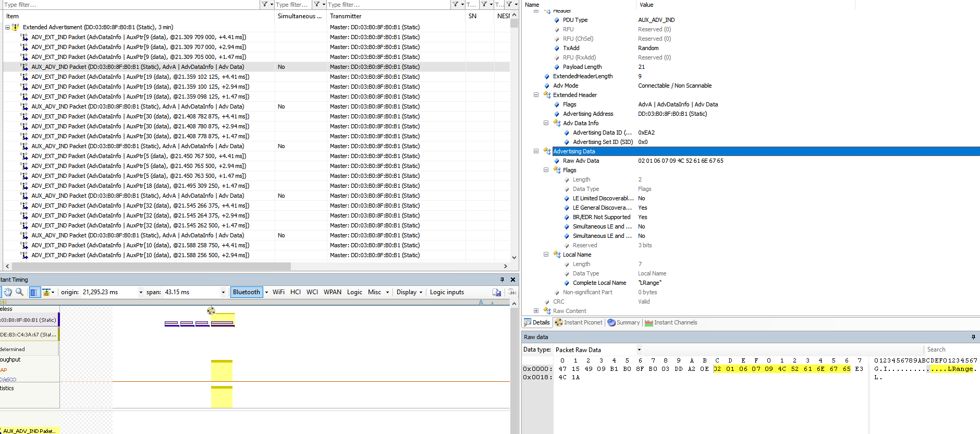Expand the Raw Content node
Image resolution: width=980 pixels, height=434 pixels.
[536, 311]
